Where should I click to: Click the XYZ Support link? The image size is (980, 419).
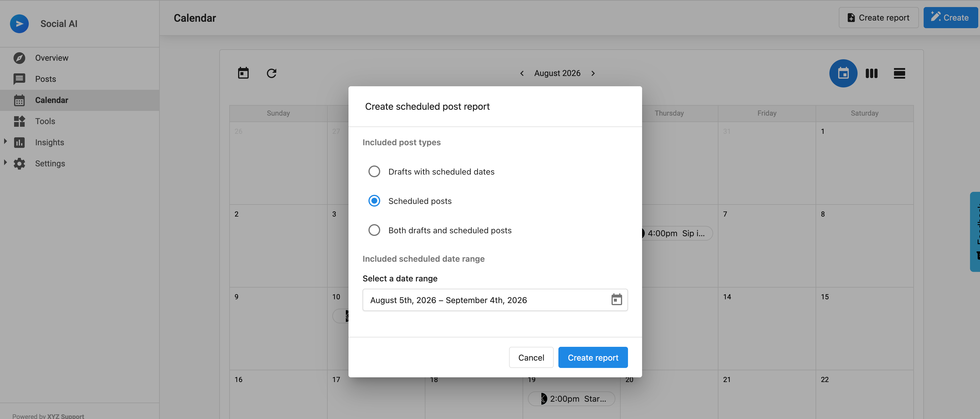tap(65, 416)
